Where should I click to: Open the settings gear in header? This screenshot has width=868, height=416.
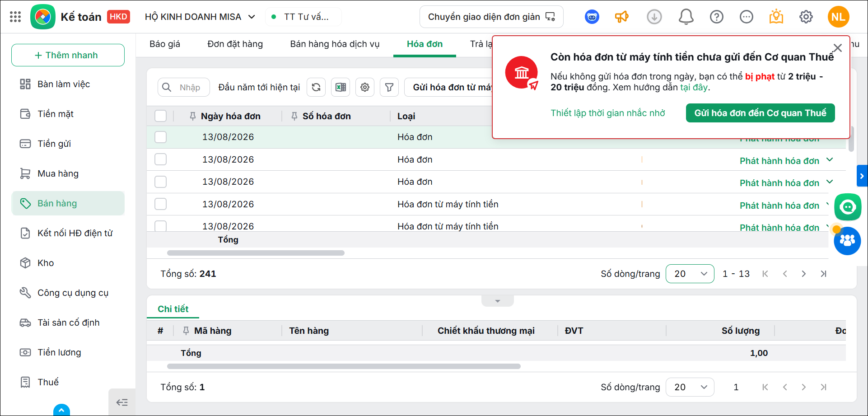click(806, 17)
